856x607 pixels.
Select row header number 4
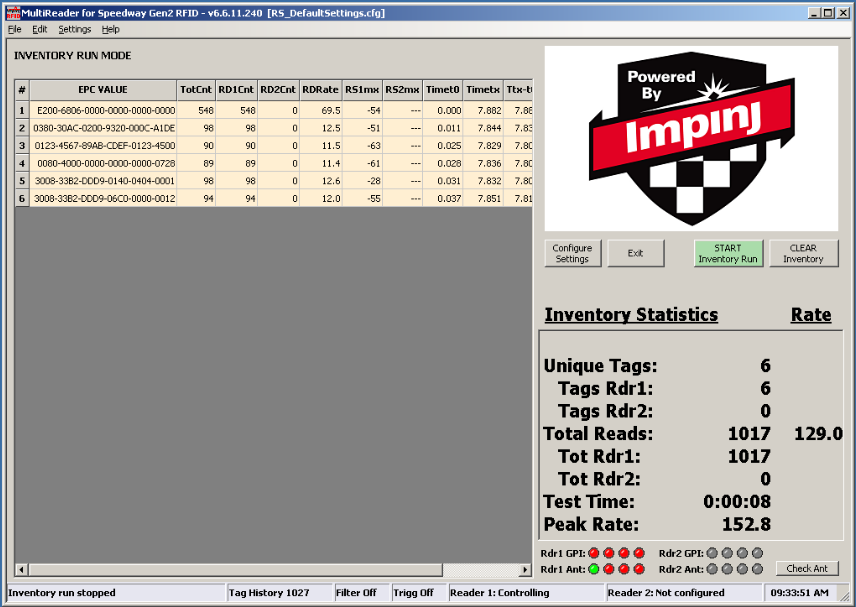tap(22, 163)
